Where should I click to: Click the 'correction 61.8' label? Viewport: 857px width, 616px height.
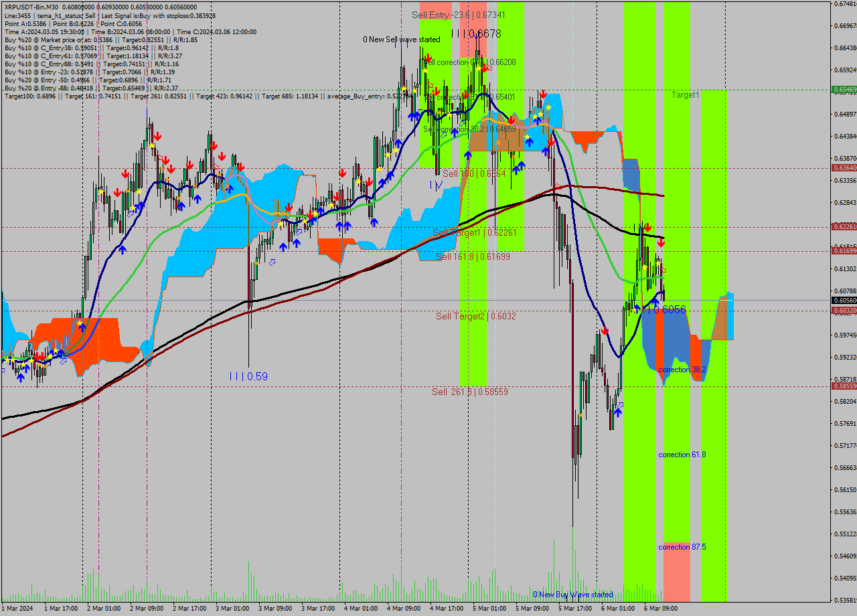pyautogui.click(x=682, y=455)
